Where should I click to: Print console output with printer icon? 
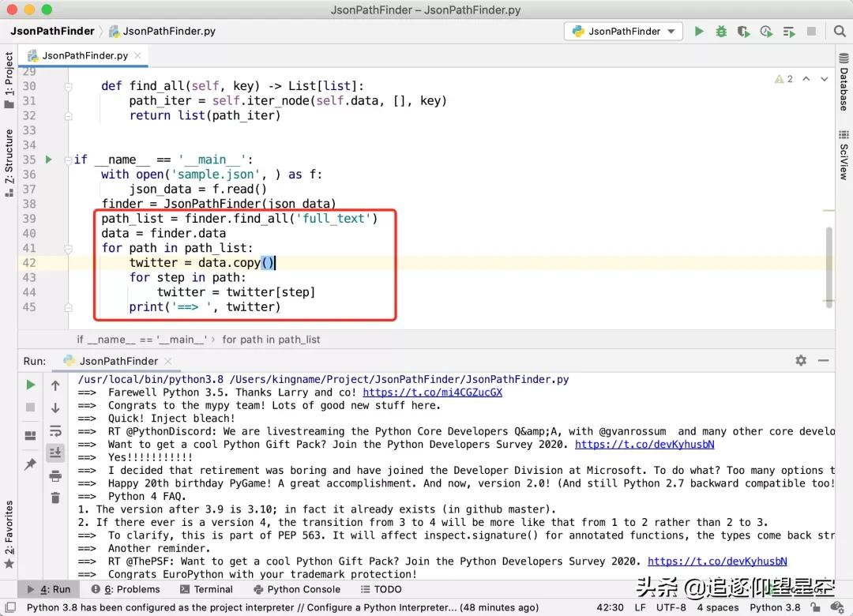[55, 476]
